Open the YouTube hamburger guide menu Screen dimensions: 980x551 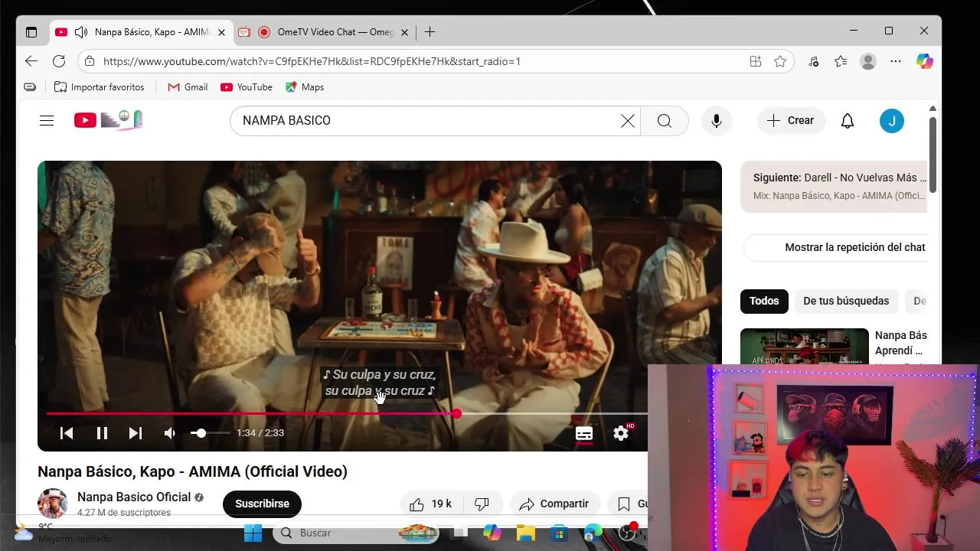[47, 120]
